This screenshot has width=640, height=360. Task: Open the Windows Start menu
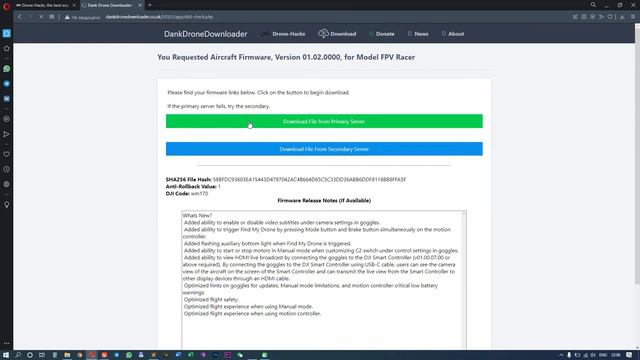pos(6,355)
